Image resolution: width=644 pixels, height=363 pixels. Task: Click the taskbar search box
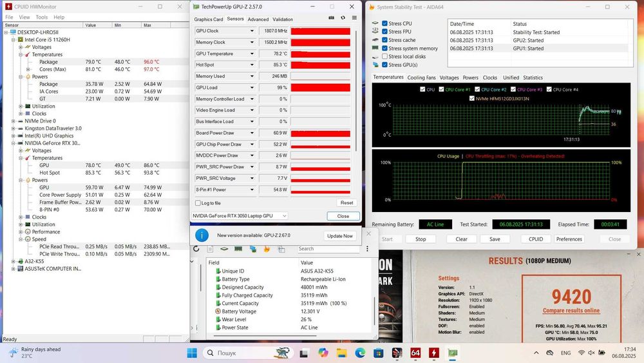pyautogui.click(x=248, y=353)
